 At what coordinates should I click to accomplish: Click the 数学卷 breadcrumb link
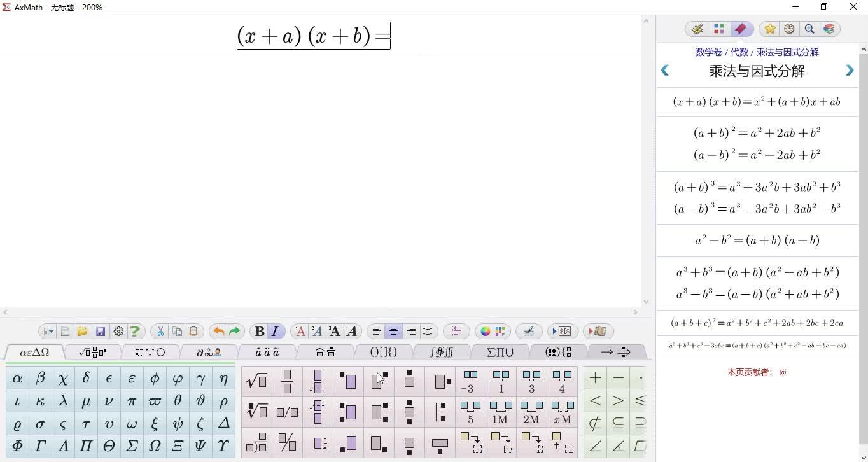point(709,52)
